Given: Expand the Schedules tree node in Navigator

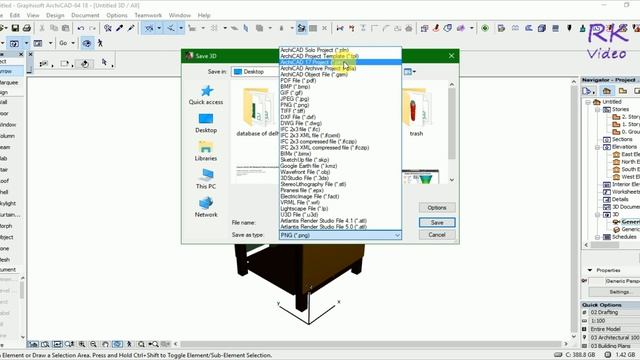Looking at the screenshot, I should coord(598,237).
